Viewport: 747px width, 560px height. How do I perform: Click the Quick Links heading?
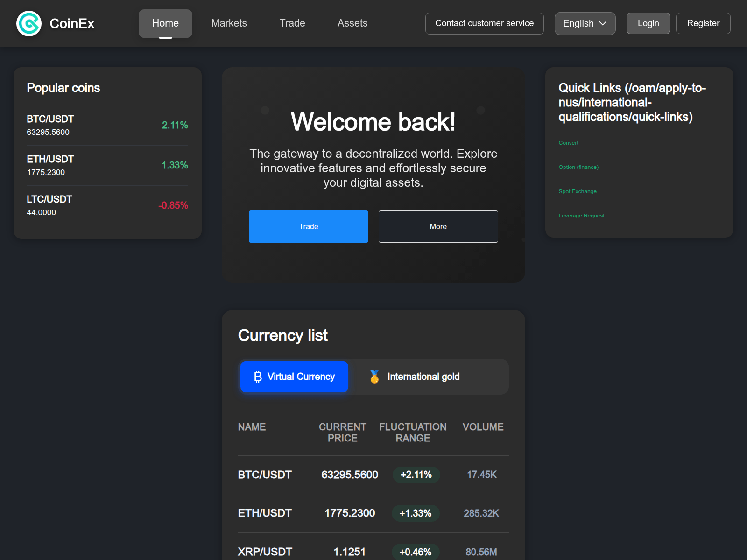pos(632,102)
